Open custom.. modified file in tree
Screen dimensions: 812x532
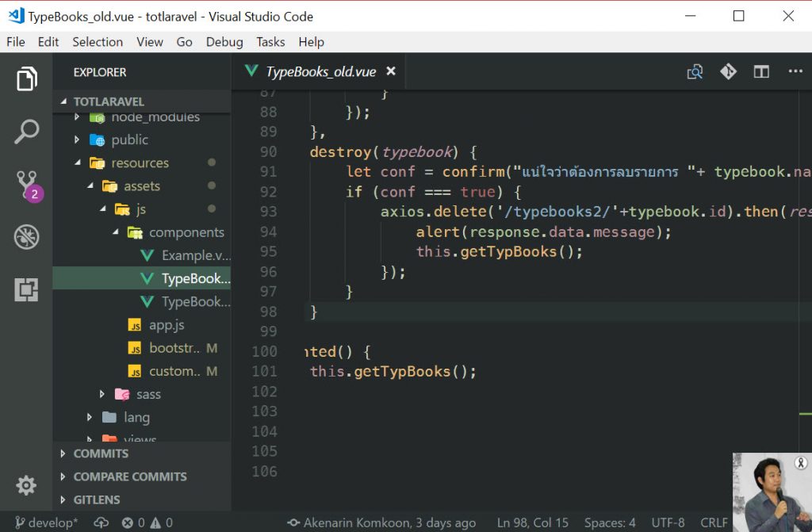[142, 371]
